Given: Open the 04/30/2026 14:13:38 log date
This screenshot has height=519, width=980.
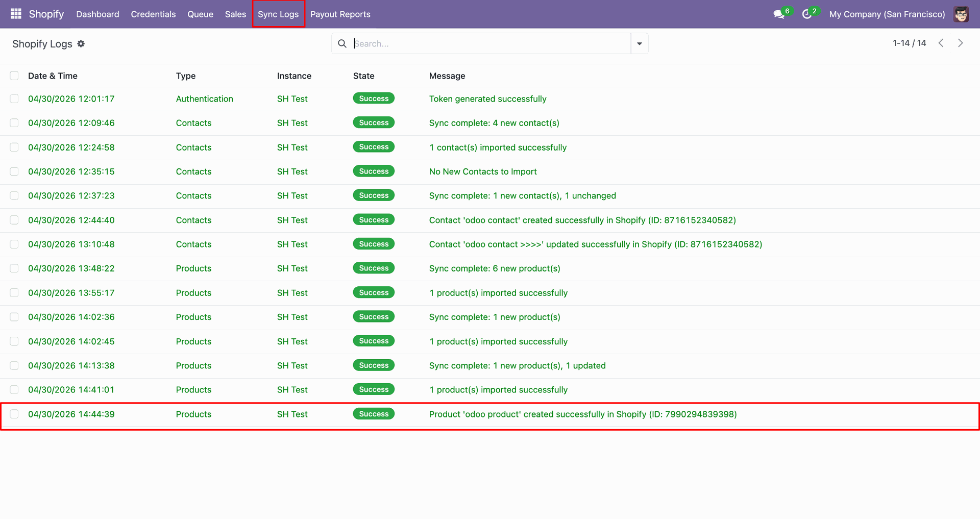Looking at the screenshot, I should 71,366.
